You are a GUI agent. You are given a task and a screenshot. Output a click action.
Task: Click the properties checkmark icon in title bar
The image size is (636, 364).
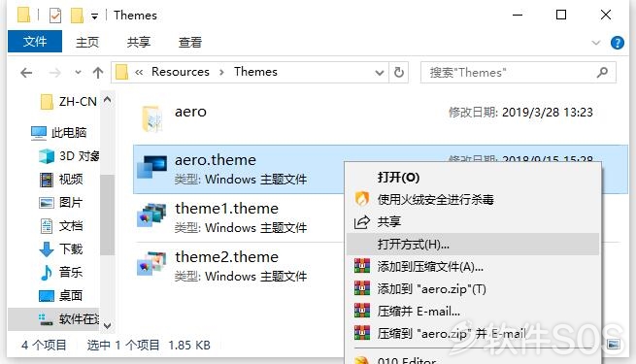click(x=55, y=16)
